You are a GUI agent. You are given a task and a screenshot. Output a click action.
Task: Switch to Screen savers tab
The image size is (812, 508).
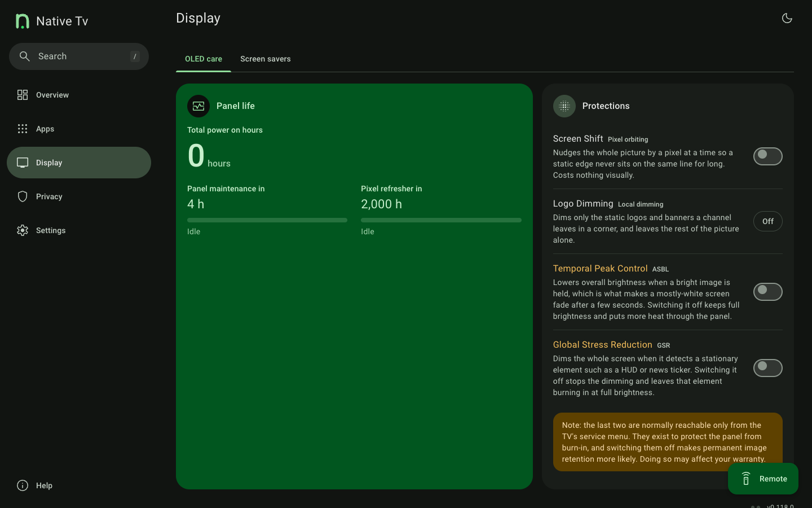pos(266,59)
